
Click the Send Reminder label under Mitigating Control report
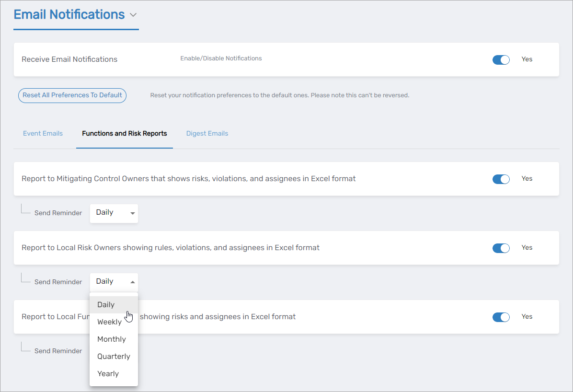pyautogui.click(x=58, y=213)
